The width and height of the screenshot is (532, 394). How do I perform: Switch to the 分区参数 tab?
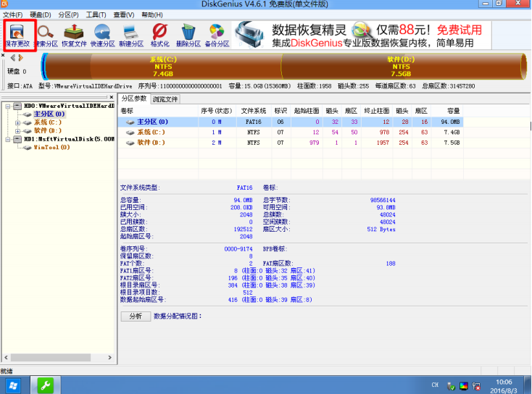click(134, 98)
